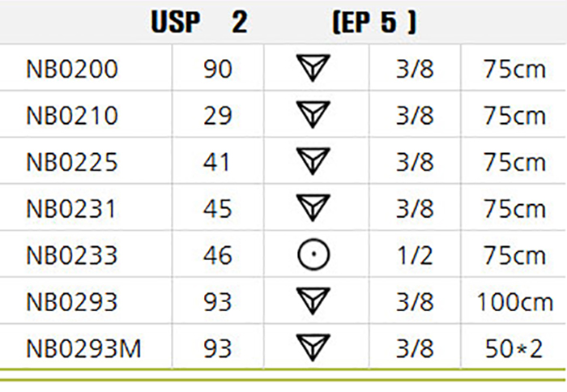Click the 1/2 curvature cell

pos(415,255)
